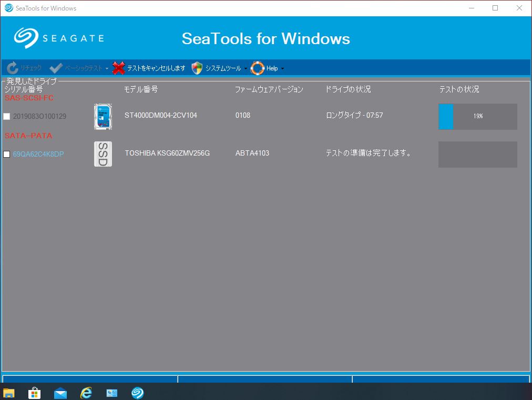Image resolution: width=532 pixels, height=400 pixels.
Task: Click the テストをキャンセルします button text
Action: pyautogui.click(x=156, y=68)
